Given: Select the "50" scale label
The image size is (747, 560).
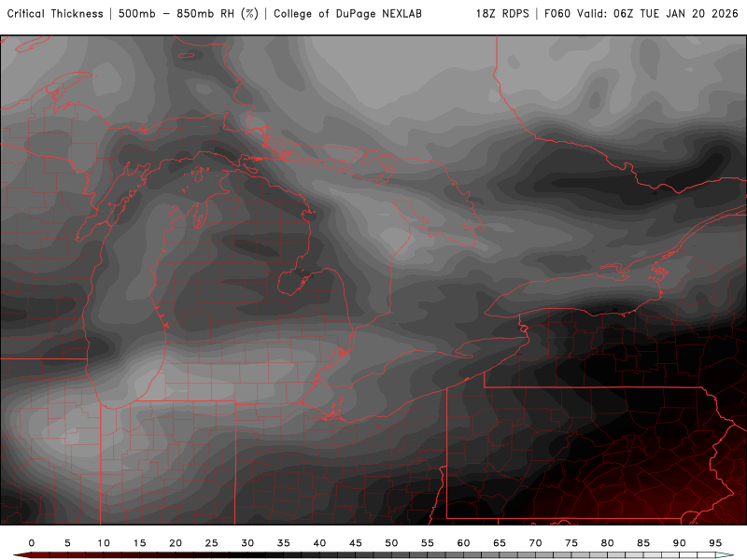Looking at the screenshot, I should click(391, 543).
